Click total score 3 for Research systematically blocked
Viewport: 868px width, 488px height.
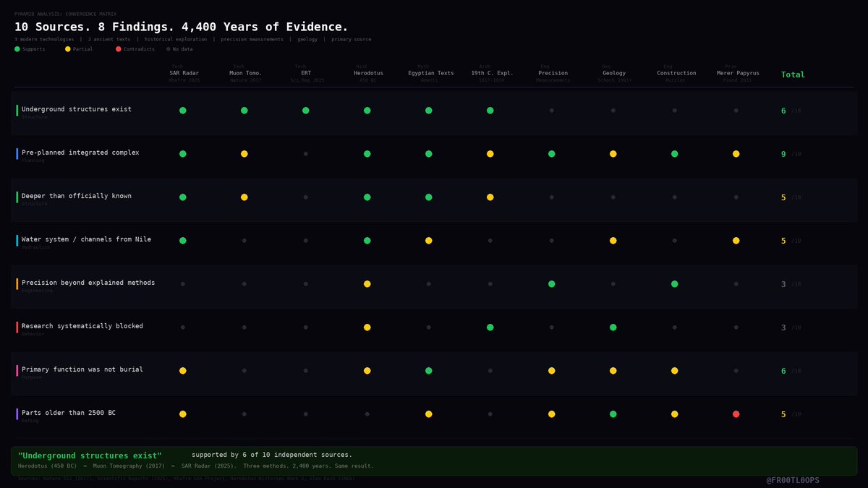point(783,328)
